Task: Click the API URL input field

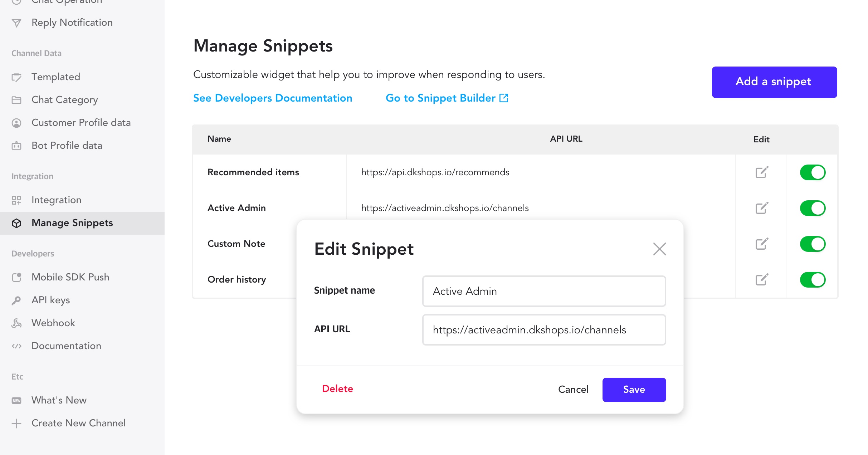Action: click(544, 330)
